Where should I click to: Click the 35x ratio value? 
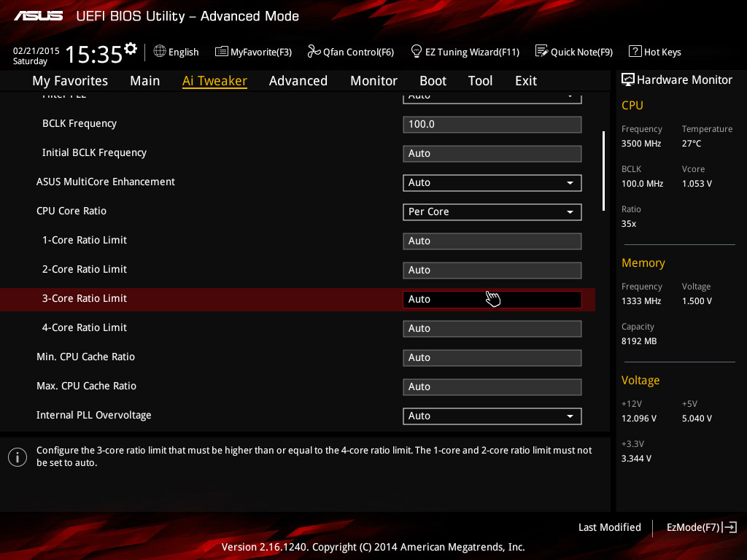[629, 224]
